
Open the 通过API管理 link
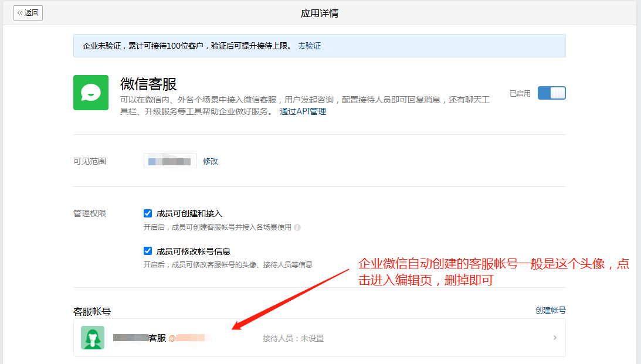303,111
